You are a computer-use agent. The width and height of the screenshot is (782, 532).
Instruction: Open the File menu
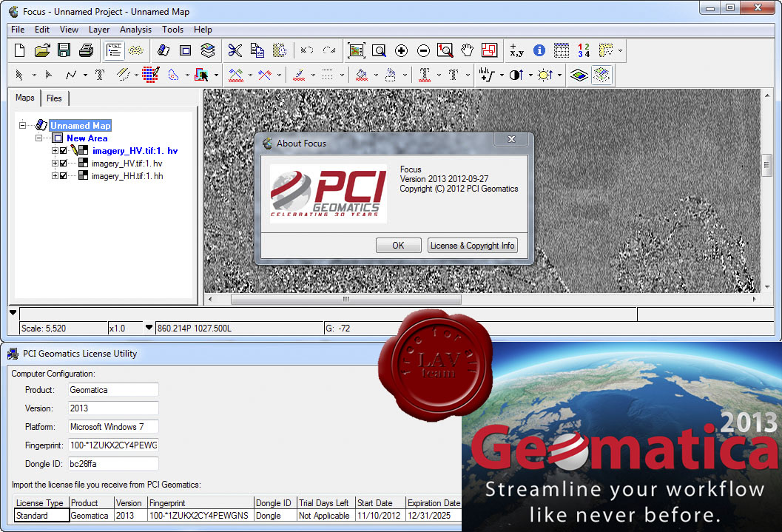(18, 30)
